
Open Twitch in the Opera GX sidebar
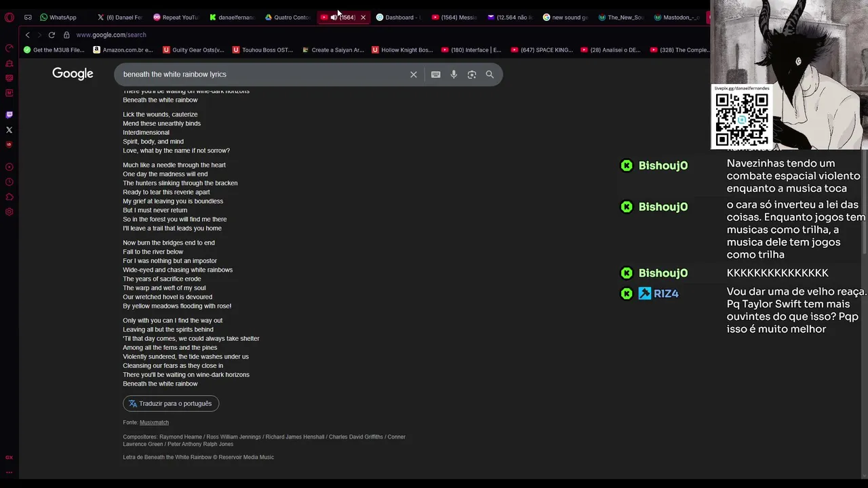pos(9,115)
